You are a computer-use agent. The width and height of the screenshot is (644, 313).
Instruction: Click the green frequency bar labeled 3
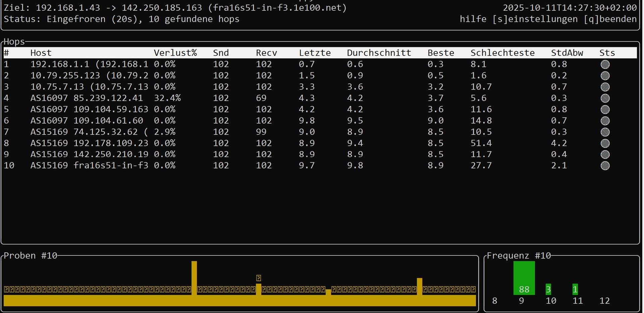pos(548,289)
